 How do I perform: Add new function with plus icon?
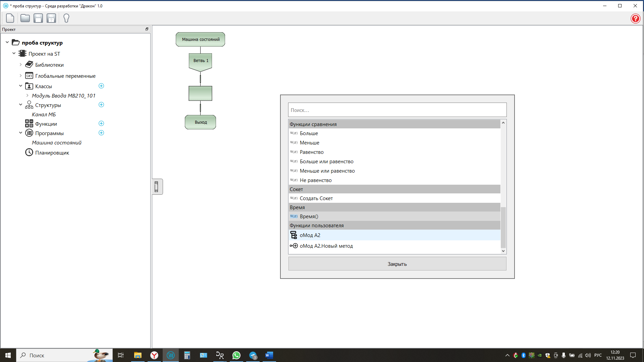[x=101, y=124]
